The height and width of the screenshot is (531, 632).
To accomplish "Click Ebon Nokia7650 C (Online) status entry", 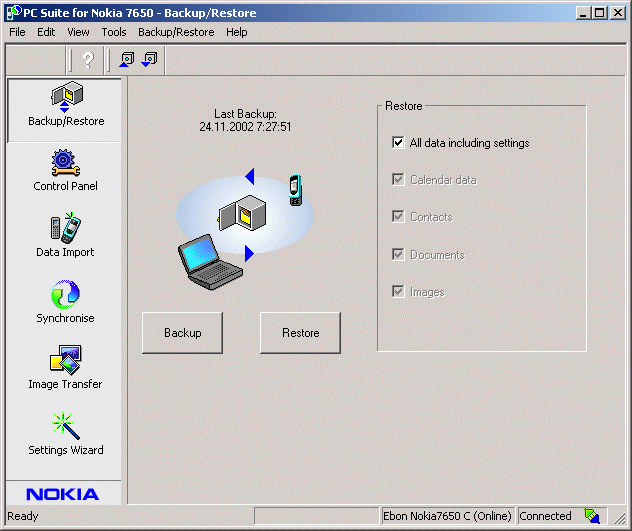I will 447,516.
